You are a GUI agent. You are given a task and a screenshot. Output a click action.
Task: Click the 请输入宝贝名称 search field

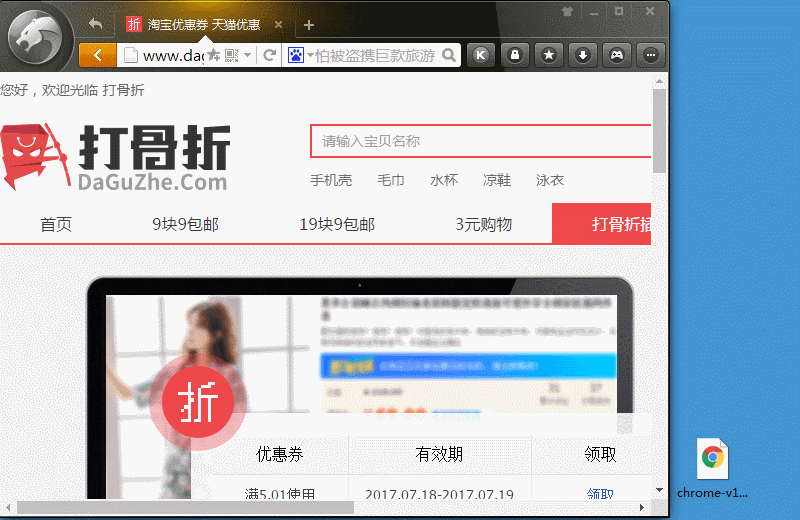[x=480, y=141]
